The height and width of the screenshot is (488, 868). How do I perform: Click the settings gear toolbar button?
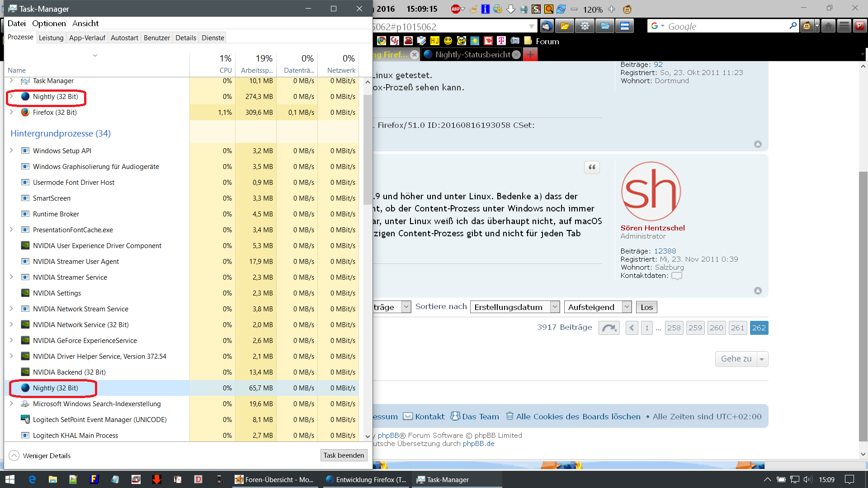[x=585, y=26]
